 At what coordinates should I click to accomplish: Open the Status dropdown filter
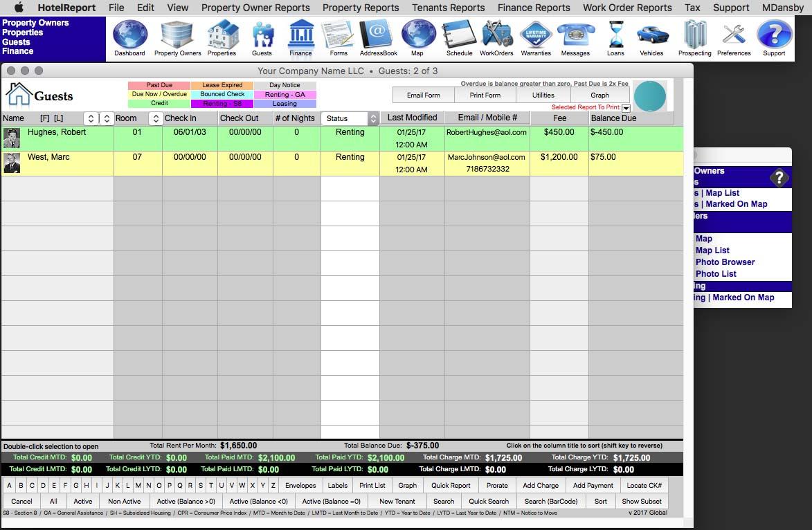point(350,118)
